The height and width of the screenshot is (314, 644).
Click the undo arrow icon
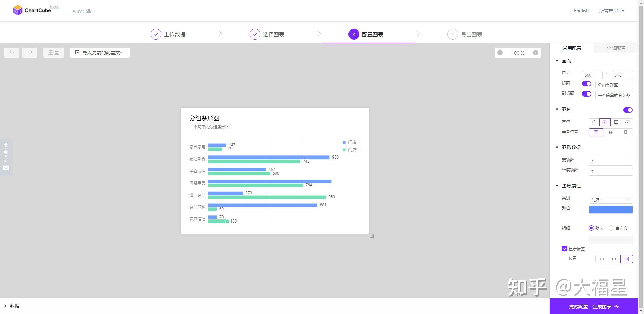12,53
